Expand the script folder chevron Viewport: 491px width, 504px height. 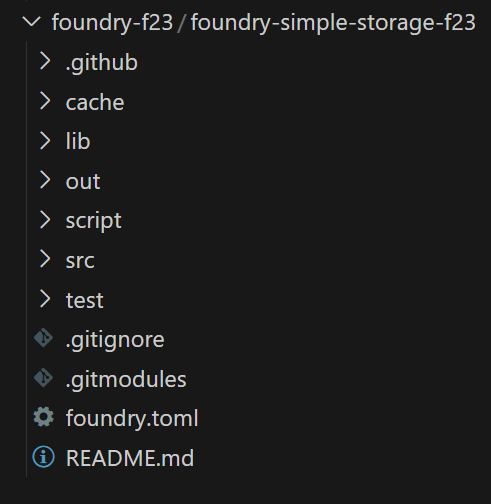[45, 220]
